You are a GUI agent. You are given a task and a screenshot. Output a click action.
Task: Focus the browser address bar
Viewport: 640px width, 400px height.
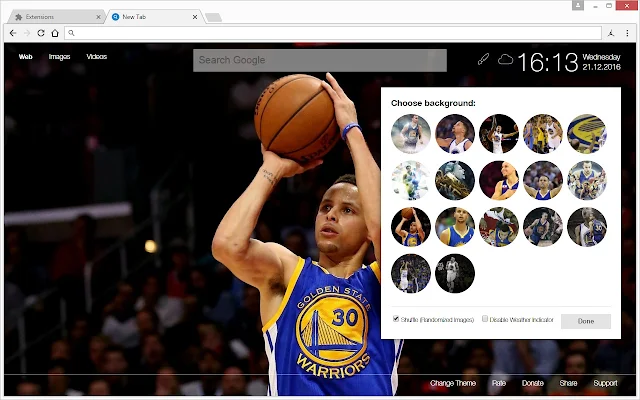click(x=333, y=33)
